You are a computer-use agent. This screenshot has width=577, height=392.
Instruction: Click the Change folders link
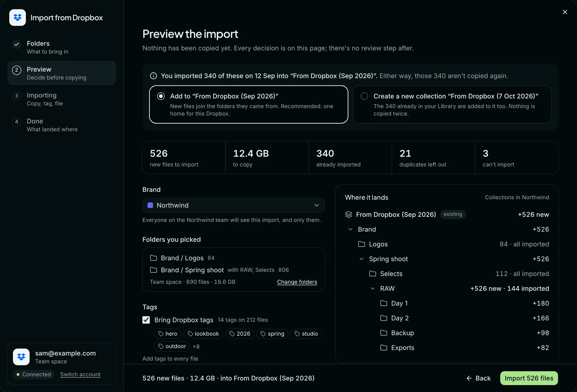pos(297,282)
